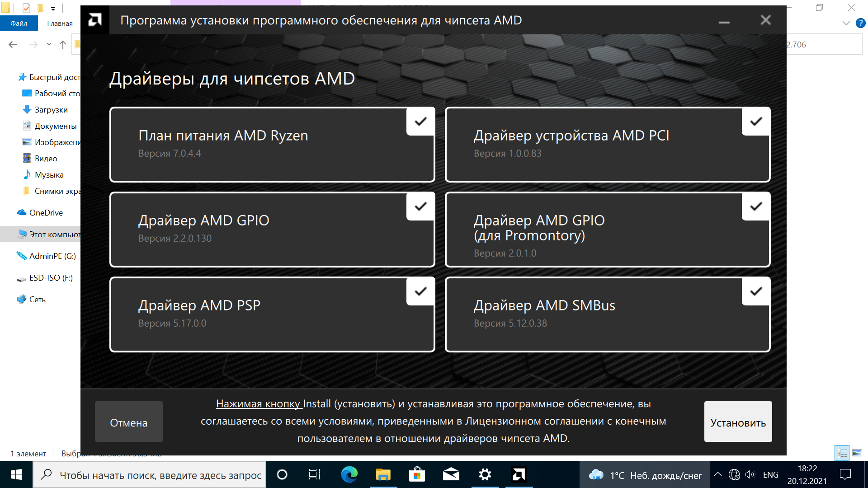The height and width of the screenshot is (488, 868).
Task: Open Settings gear on taskbar
Action: 485,474
